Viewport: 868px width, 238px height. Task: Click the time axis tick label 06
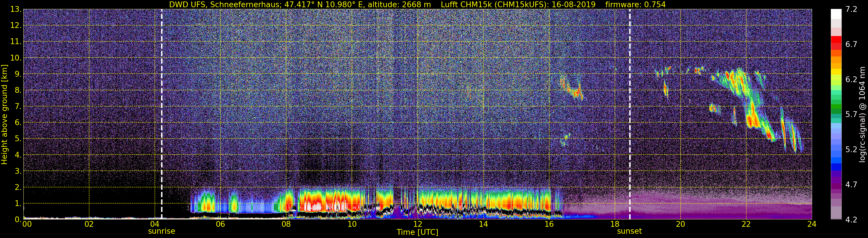[220, 224]
